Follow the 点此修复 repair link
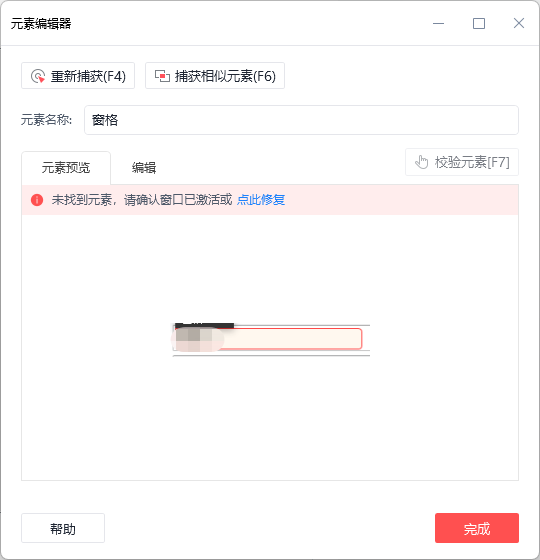 [x=261, y=200]
